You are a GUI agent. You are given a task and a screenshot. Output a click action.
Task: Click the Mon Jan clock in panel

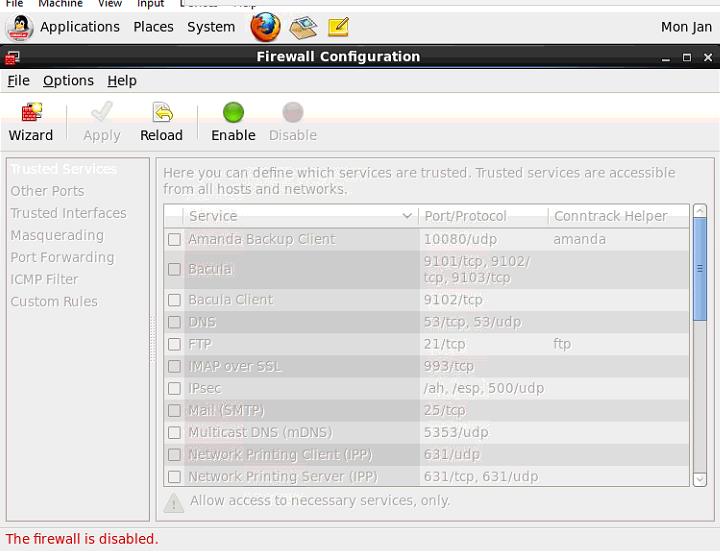(x=686, y=27)
